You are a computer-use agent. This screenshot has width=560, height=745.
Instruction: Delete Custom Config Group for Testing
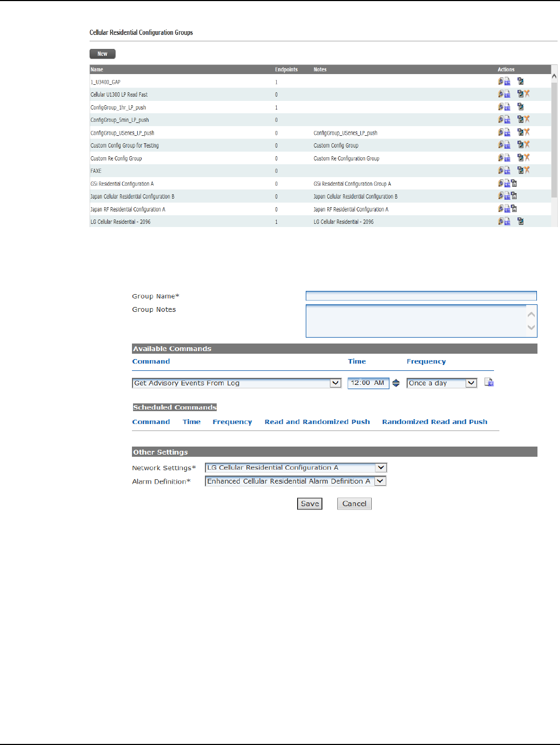click(527, 145)
